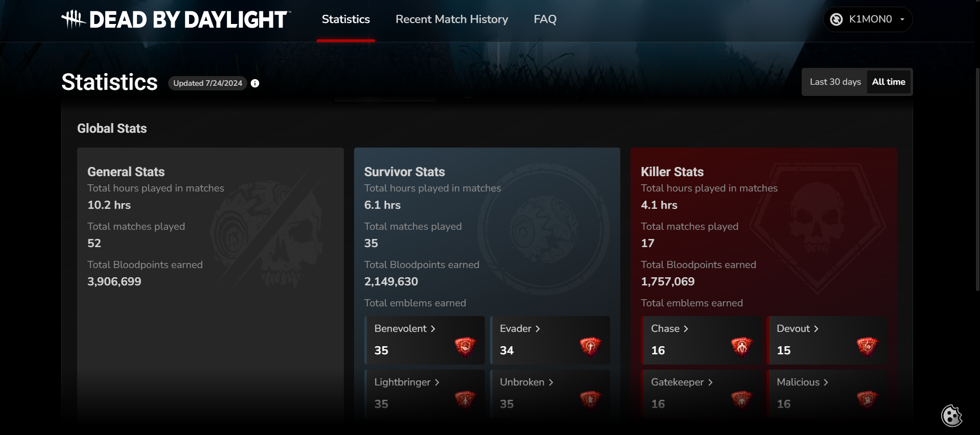This screenshot has width=980, height=435.
Task: Click the 52 total matches value
Action: click(94, 244)
